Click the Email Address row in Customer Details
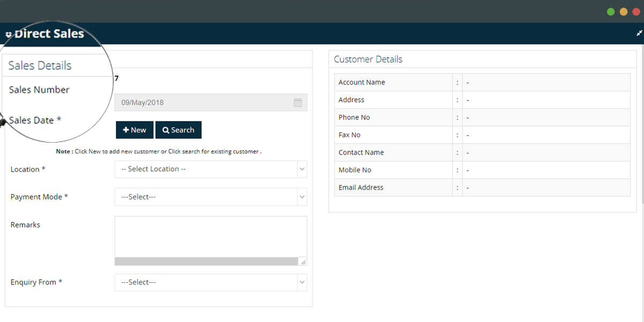This screenshot has width=644, height=322. click(x=361, y=187)
